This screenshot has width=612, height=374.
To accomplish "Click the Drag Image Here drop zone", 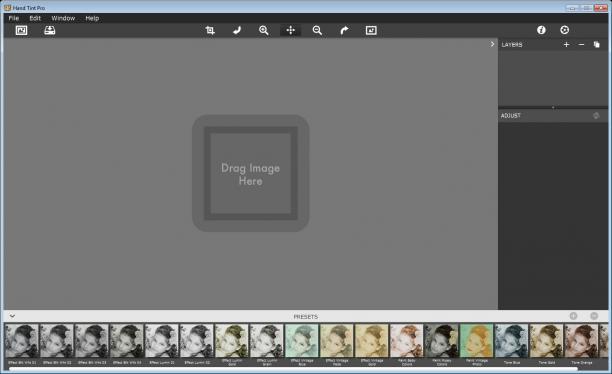I will click(x=251, y=173).
